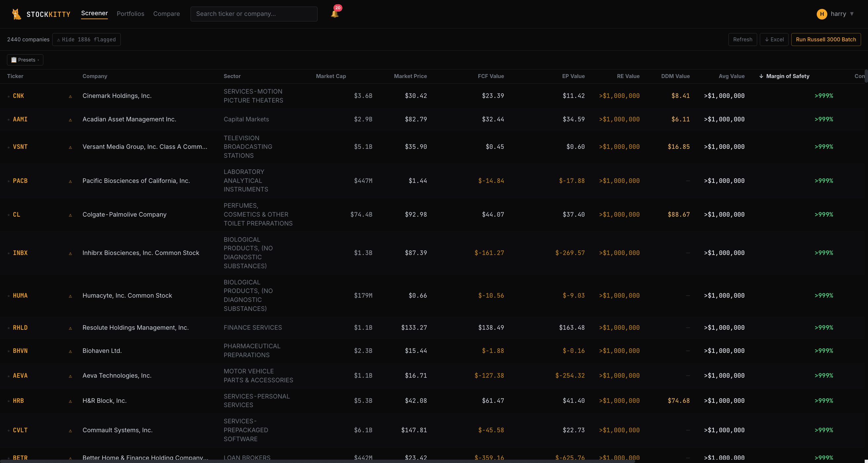Click the search ticker or company field
This screenshot has width=868, height=463.
(254, 14)
